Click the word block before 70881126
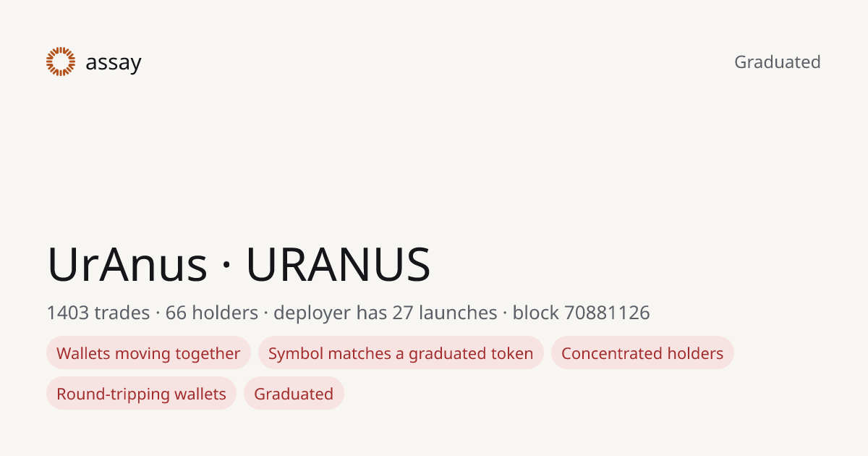The image size is (868, 456). 536,313
